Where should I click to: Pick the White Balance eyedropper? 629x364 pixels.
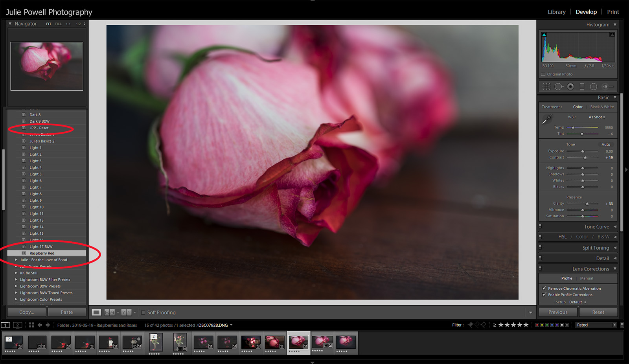click(x=547, y=119)
